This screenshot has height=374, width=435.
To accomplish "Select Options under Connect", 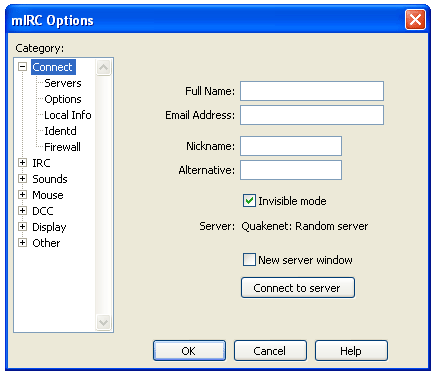I will coord(63,99).
